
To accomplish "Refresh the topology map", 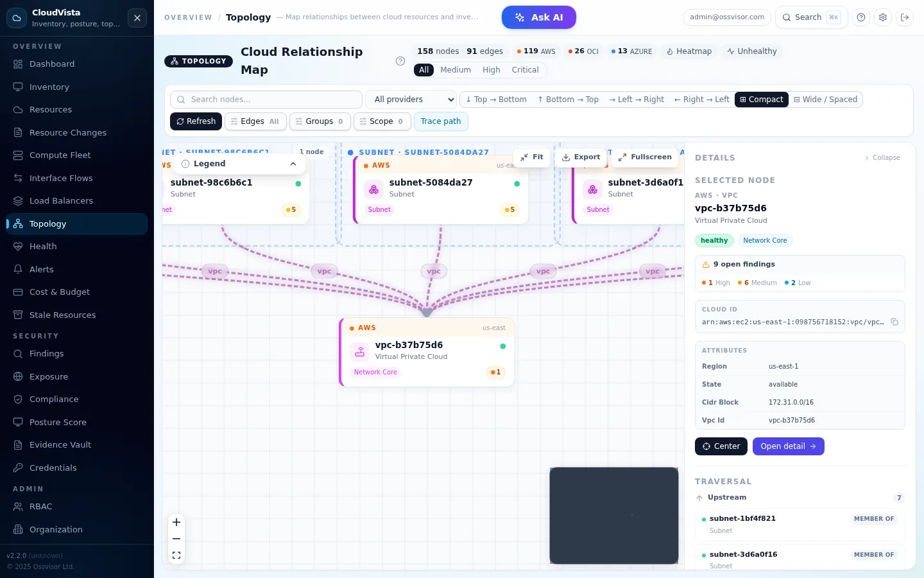I will click(x=196, y=121).
